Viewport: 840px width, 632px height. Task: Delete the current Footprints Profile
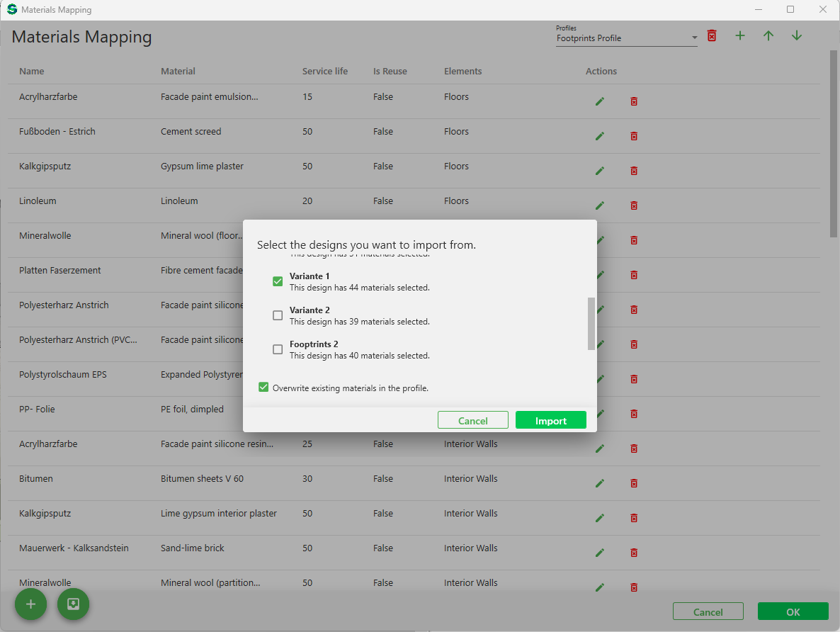[x=712, y=35]
